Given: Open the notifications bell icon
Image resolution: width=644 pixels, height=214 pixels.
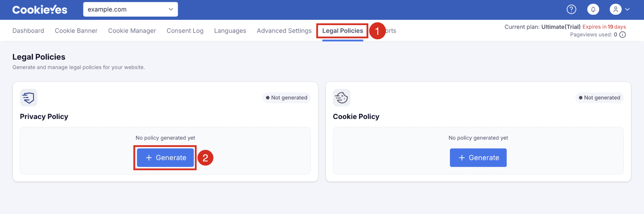Looking at the screenshot, I should (593, 9).
